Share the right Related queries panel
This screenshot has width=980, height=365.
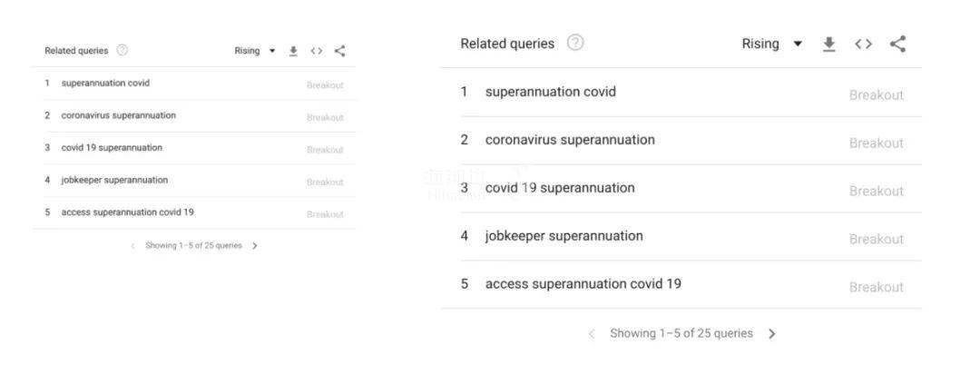[897, 44]
